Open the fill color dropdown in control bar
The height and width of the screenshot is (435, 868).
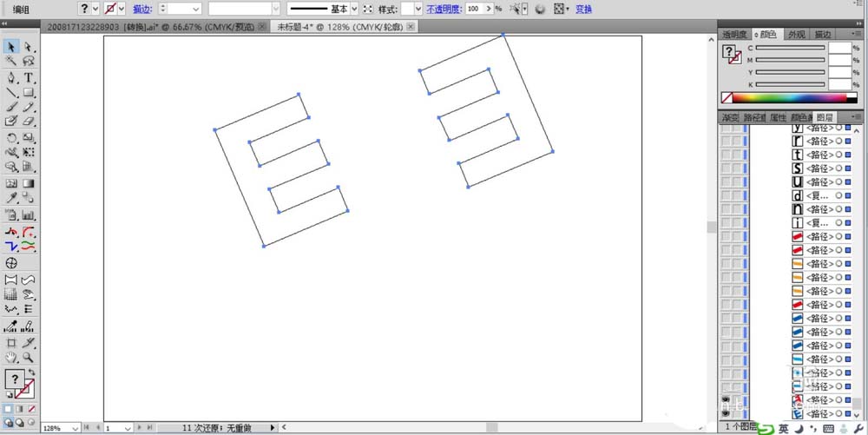[x=95, y=9]
